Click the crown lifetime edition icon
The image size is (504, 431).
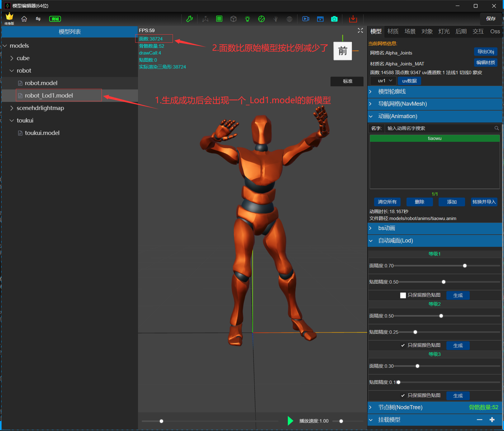point(9,19)
